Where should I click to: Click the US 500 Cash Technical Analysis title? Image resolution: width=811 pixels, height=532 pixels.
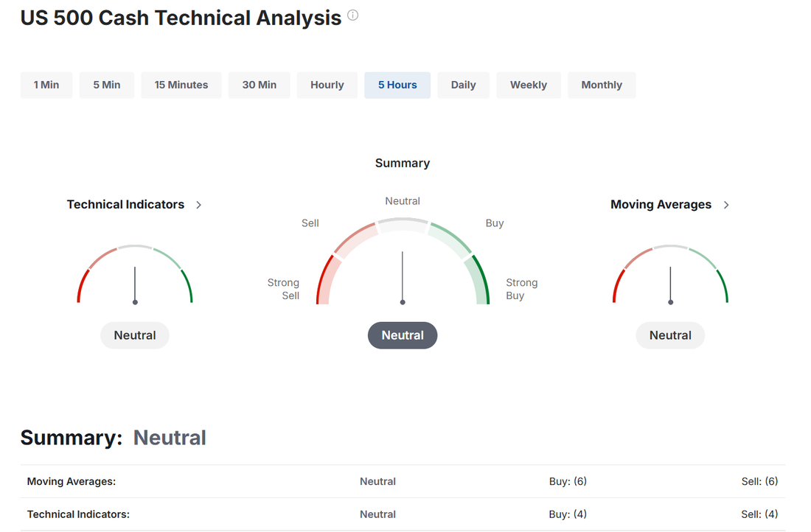[x=181, y=18]
